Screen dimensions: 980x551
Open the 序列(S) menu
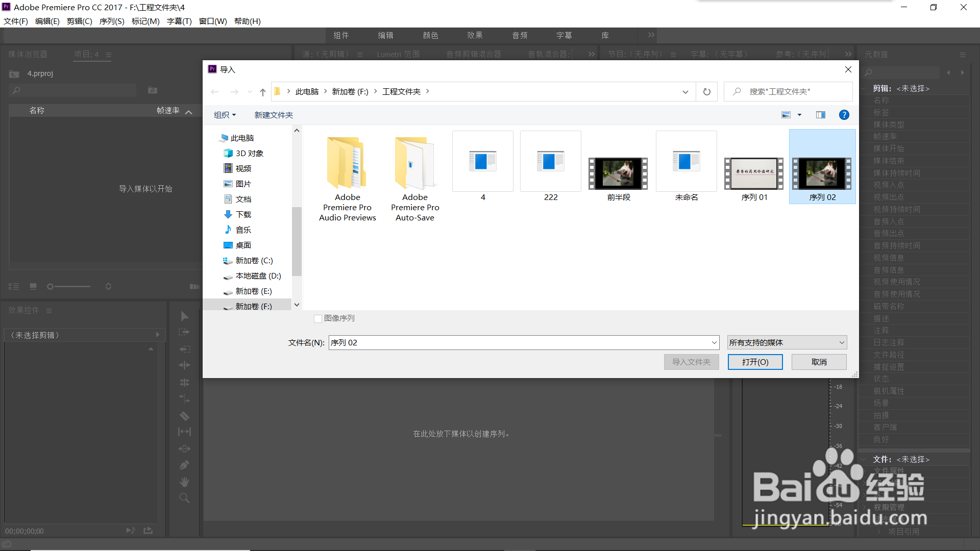click(x=112, y=21)
